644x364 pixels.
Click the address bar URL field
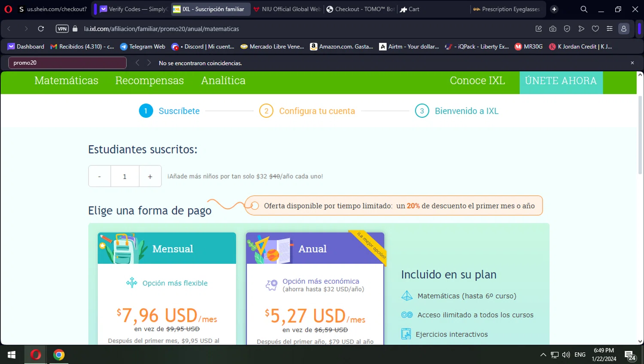pyautogui.click(x=301, y=29)
